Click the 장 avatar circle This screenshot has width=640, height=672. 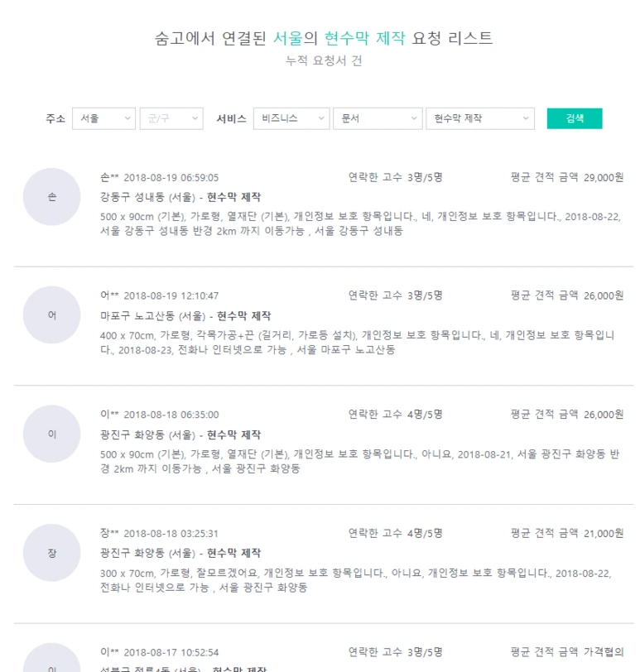coord(52,553)
